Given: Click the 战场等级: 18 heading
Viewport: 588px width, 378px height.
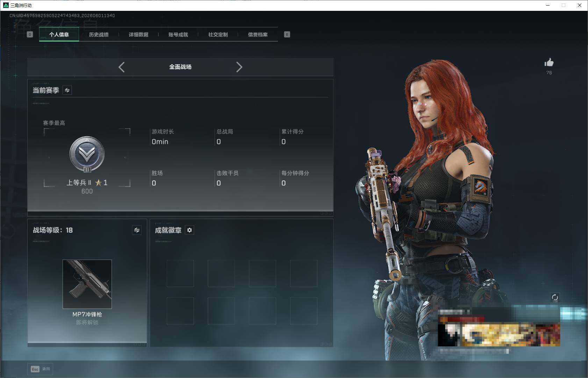Looking at the screenshot, I should 53,230.
